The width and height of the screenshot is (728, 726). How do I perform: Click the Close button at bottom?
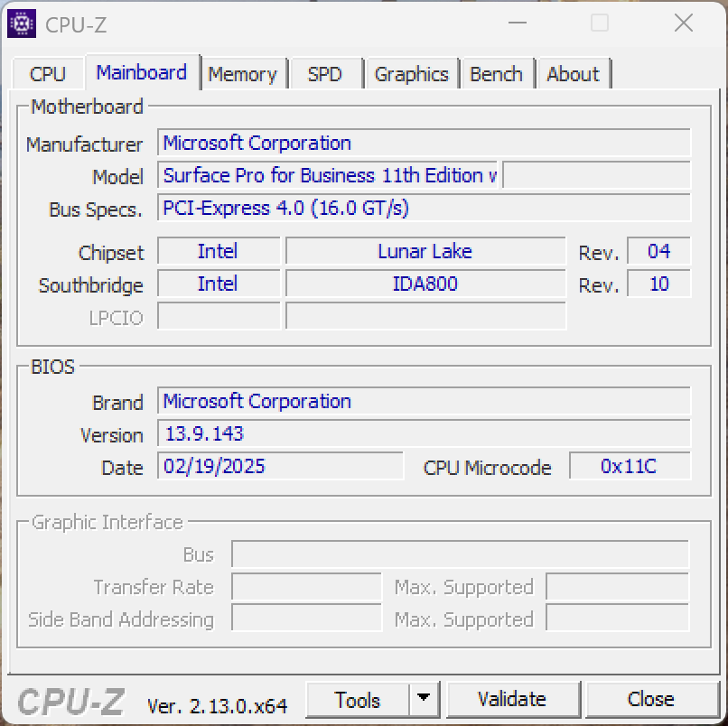650,700
